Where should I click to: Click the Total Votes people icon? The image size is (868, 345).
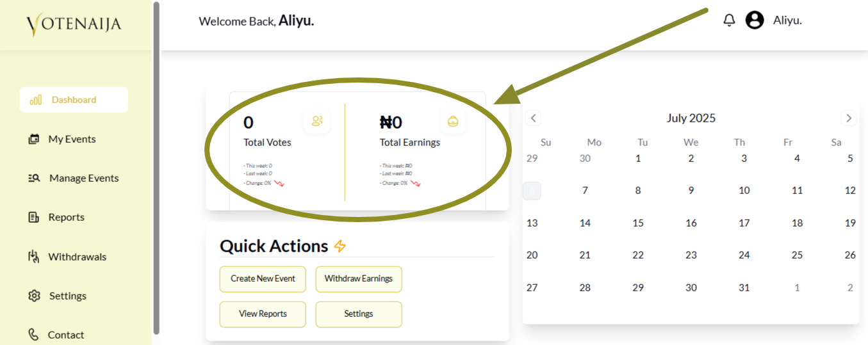[317, 121]
